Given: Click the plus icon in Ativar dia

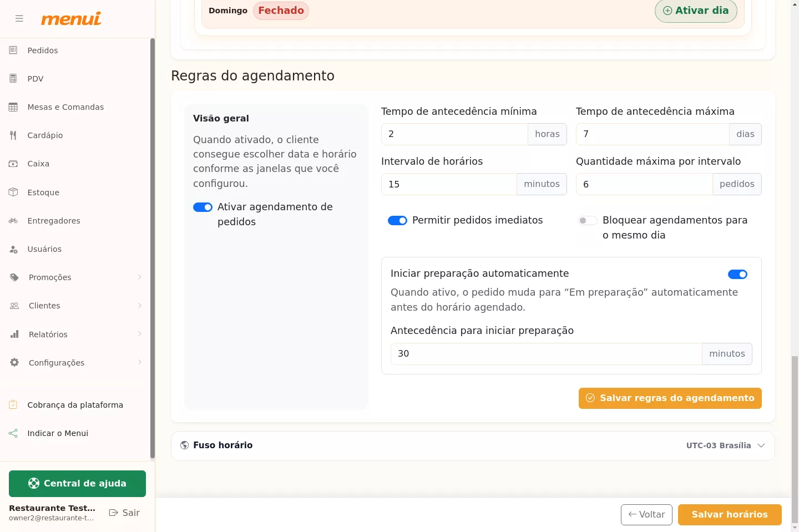Looking at the screenshot, I should pyautogui.click(x=667, y=11).
